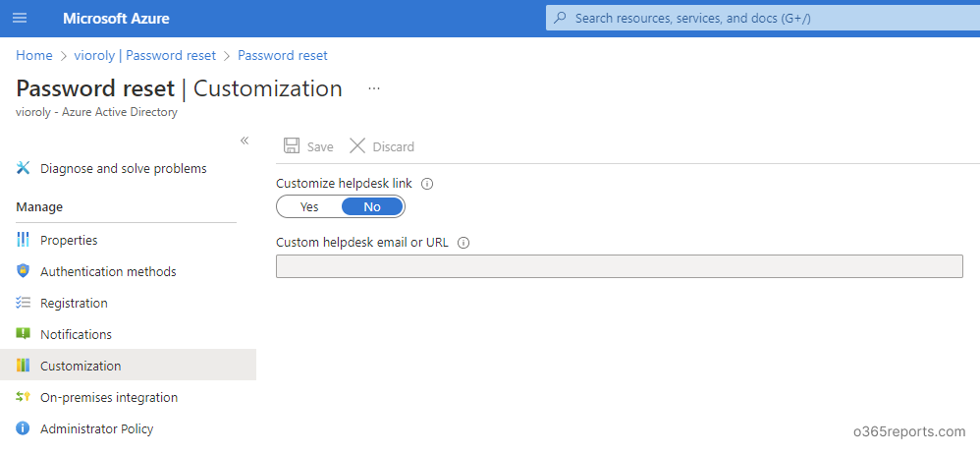Click info icon beside Custom helpdesk email
The height and width of the screenshot is (454, 980).
pos(463,243)
